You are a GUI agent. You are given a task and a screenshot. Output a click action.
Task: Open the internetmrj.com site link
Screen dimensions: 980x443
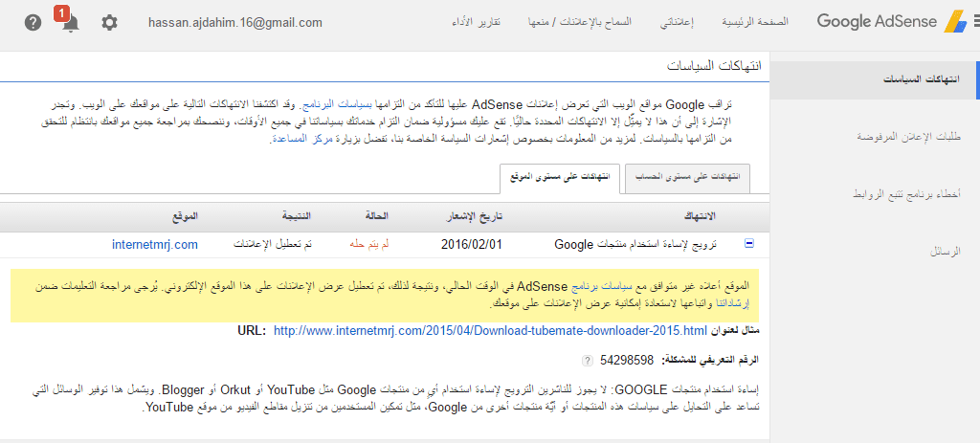tap(155, 245)
